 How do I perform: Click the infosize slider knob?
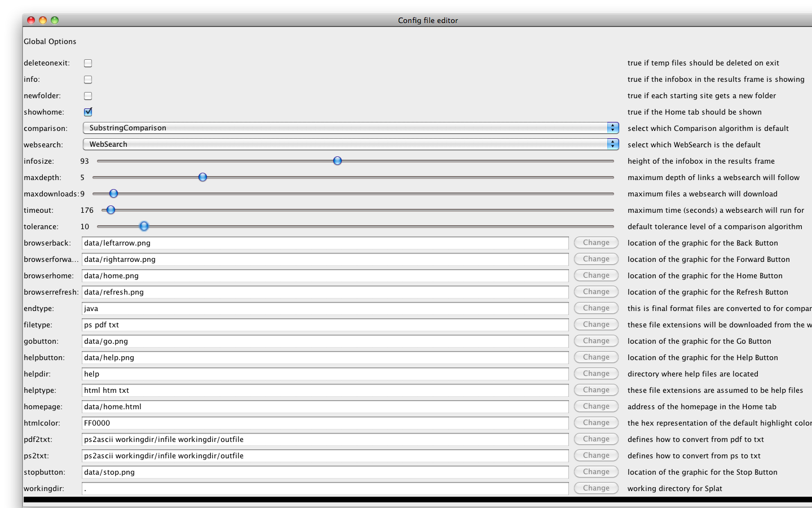coord(337,161)
